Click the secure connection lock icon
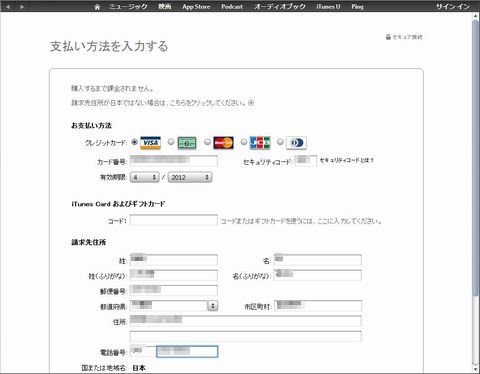This screenshot has height=374, width=480. click(x=388, y=37)
